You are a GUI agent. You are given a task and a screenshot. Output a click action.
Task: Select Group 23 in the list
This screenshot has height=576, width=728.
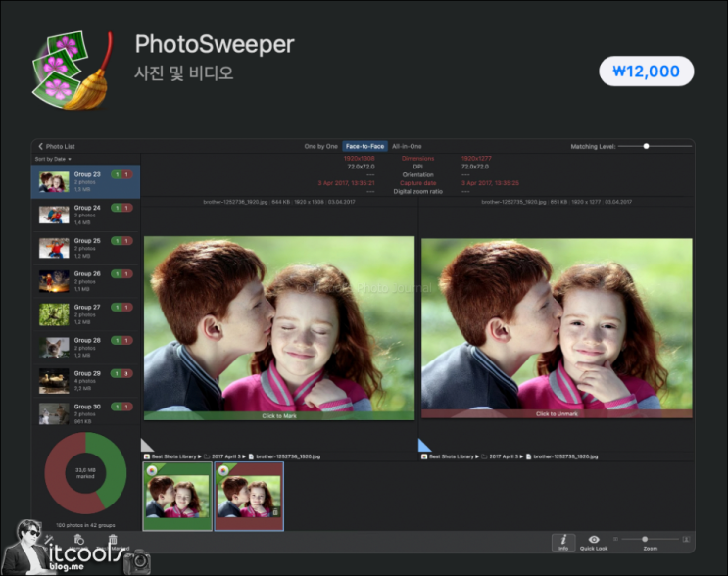pos(85,181)
